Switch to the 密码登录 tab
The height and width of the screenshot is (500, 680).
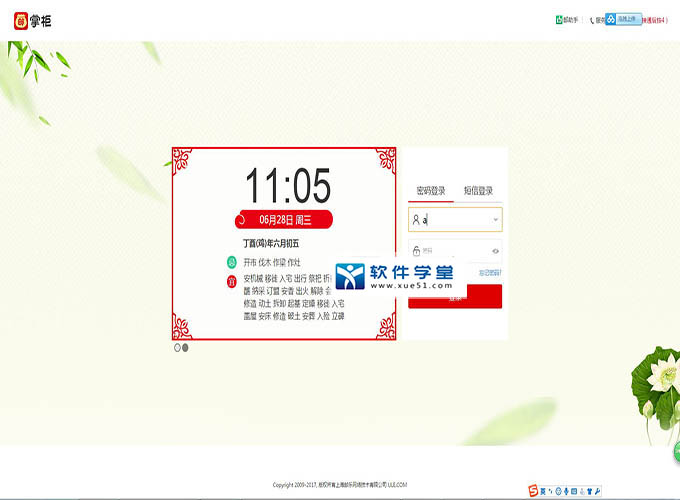431,191
